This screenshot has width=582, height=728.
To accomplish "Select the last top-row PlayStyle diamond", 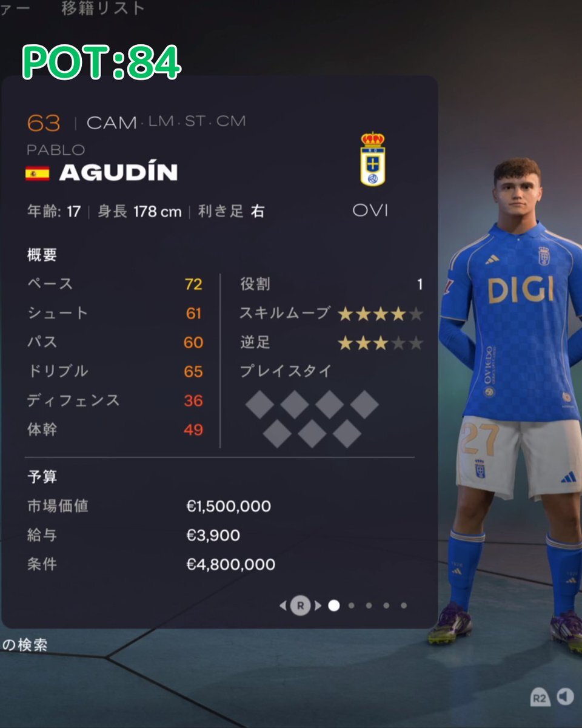I will point(364,404).
